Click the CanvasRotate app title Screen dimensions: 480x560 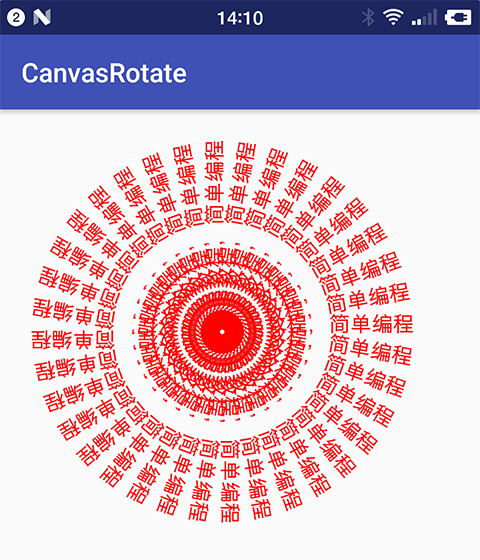pyautogui.click(x=104, y=73)
